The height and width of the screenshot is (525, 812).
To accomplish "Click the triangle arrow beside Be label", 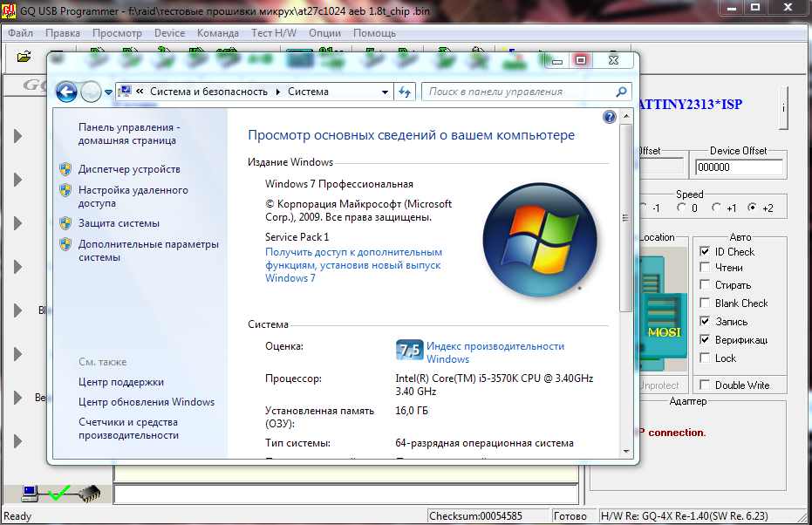I will (18, 397).
